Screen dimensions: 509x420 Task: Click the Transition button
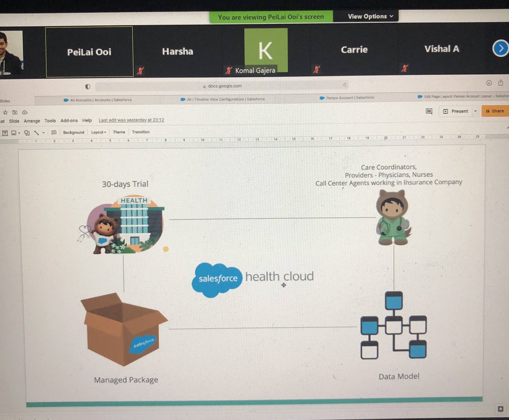click(x=141, y=132)
